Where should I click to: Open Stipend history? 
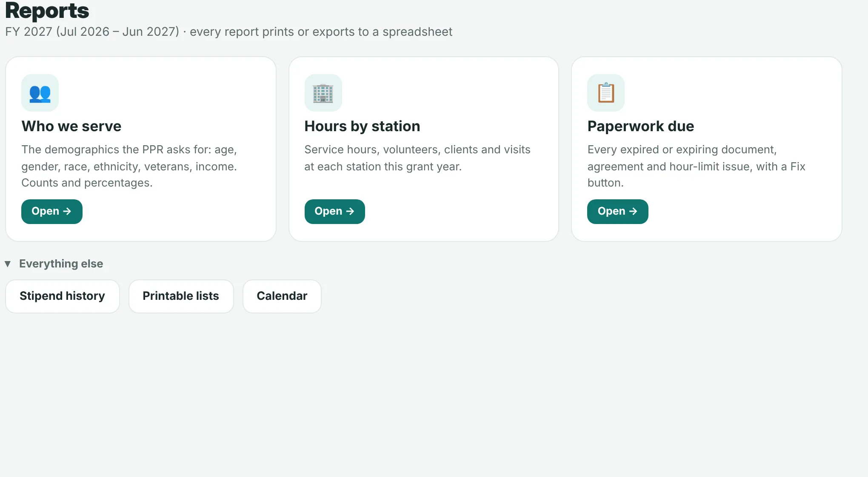(63, 296)
